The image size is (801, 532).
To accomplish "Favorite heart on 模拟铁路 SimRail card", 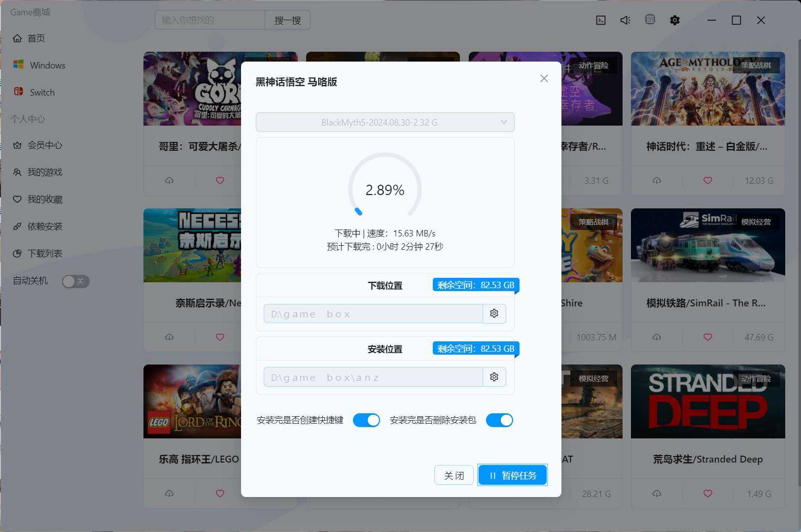I will click(x=707, y=337).
